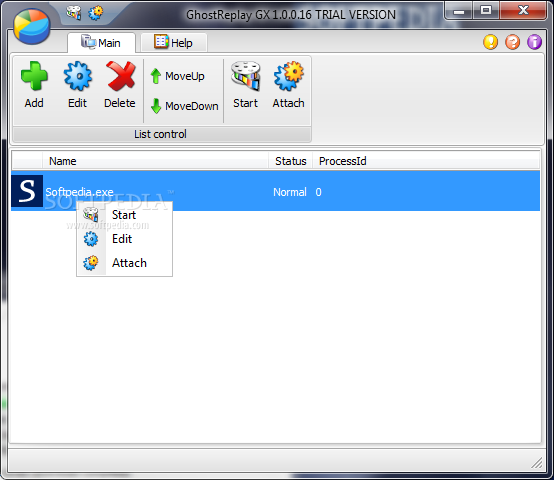Click the gears quick access icon
This screenshot has height=480, width=554.
[x=96, y=13]
